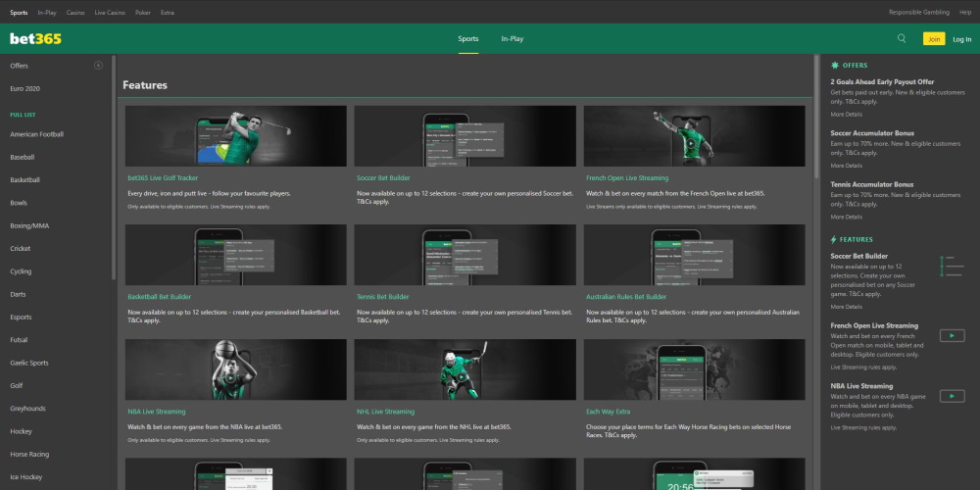This screenshot has height=490, width=980.
Task: Select Horse Racing in the sports list
Action: pos(29,455)
